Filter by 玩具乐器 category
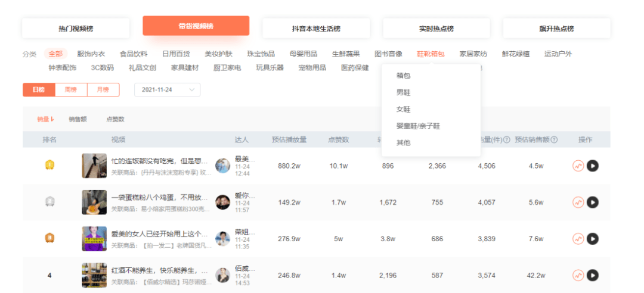Screen dimensions: 644x293 270,68
